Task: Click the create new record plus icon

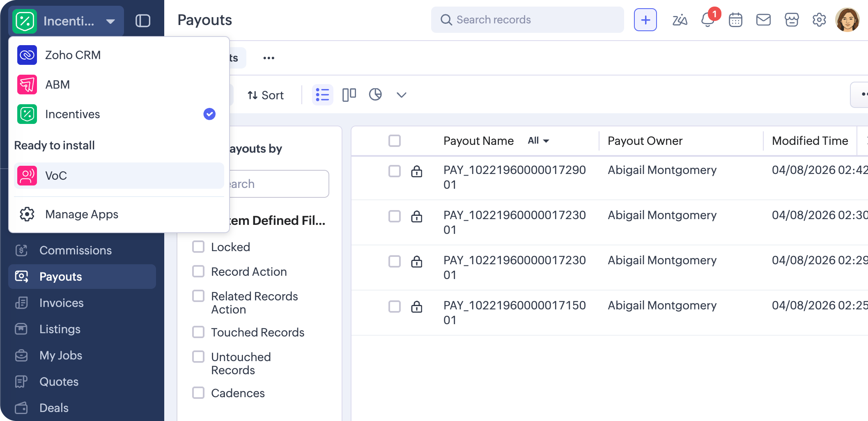Action: coord(645,20)
